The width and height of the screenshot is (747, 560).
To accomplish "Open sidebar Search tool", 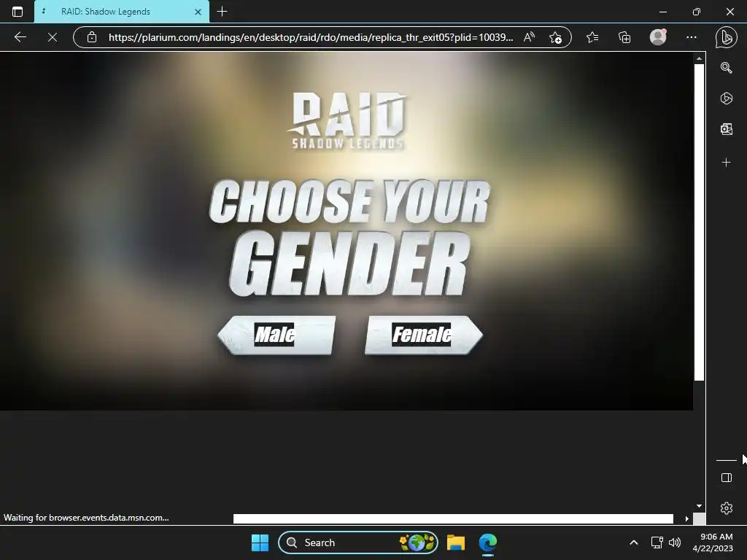I will click(726, 68).
